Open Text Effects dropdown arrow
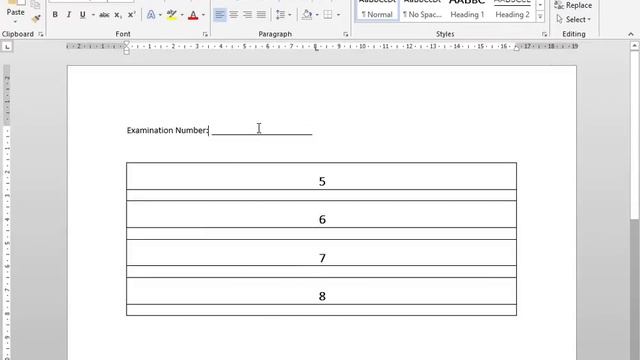Image resolution: width=640 pixels, height=360 pixels. pos(160,15)
